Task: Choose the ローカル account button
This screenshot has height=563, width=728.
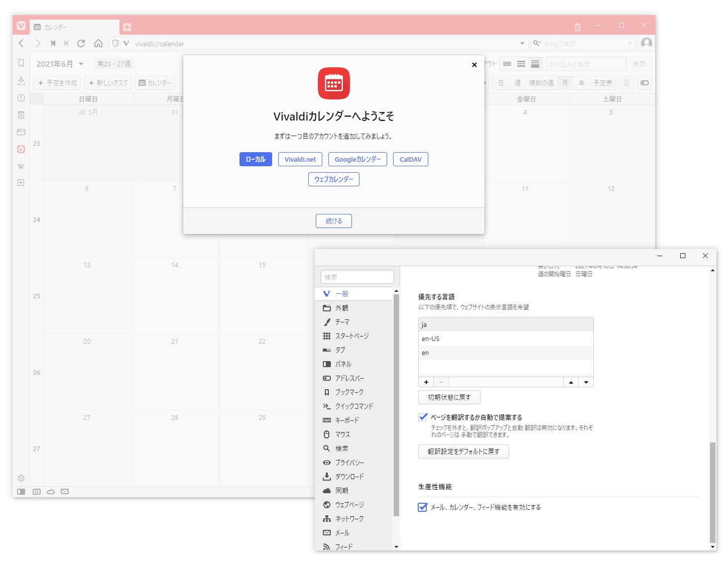Action: pos(256,159)
